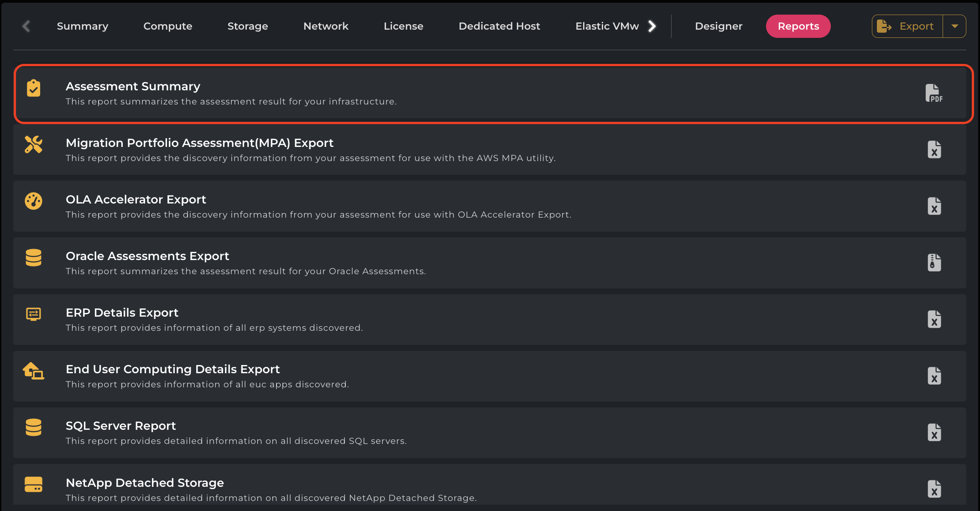Download OLA Accelerator Export spreadsheet
Screen dimensions: 980x511
point(934,206)
